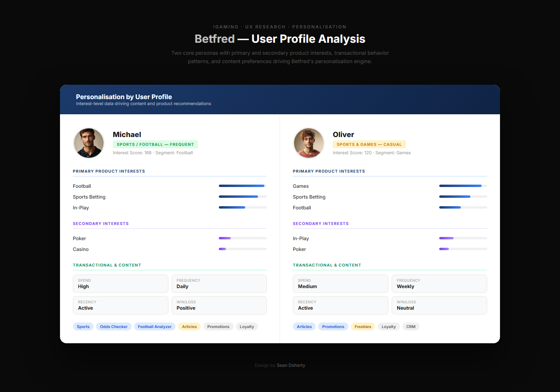Click Michael's Football interest bar
This screenshot has height=392, width=560.
point(242,186)
